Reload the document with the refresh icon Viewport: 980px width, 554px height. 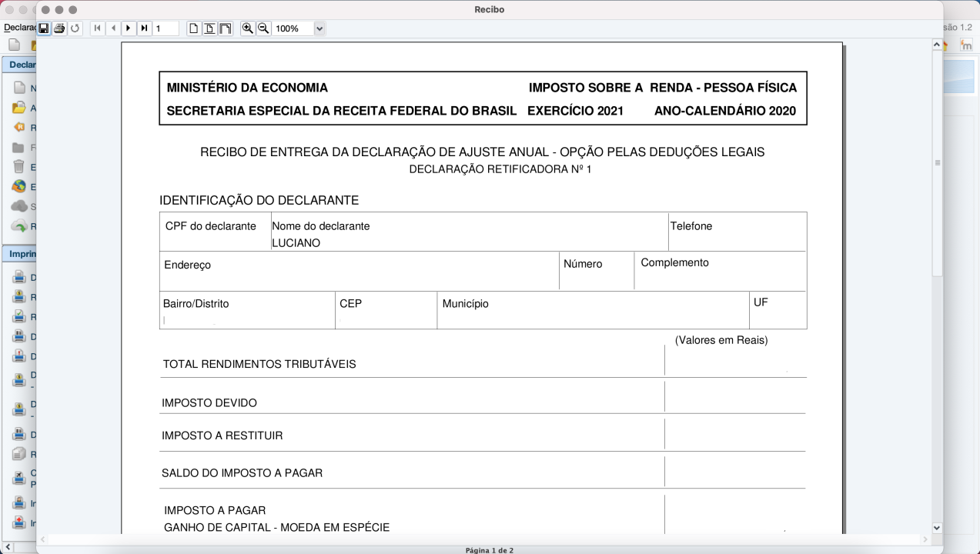pos(73,28)
